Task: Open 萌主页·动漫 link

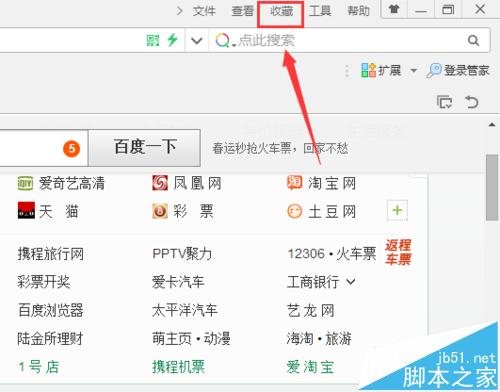Action: [x=191, y=339]
